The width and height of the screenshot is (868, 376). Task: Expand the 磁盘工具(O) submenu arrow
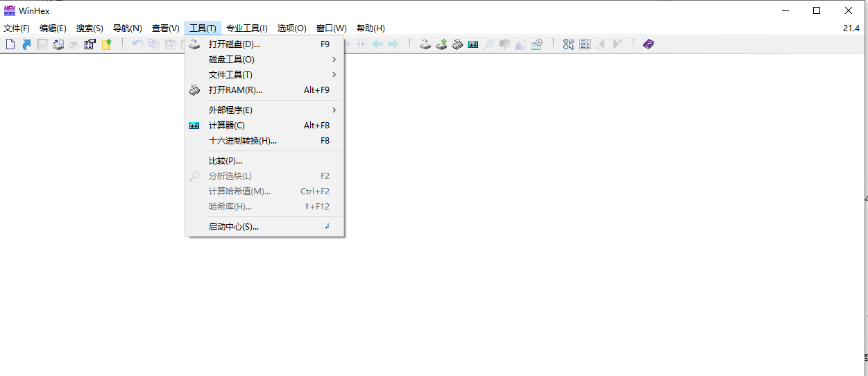coord(334,60)
